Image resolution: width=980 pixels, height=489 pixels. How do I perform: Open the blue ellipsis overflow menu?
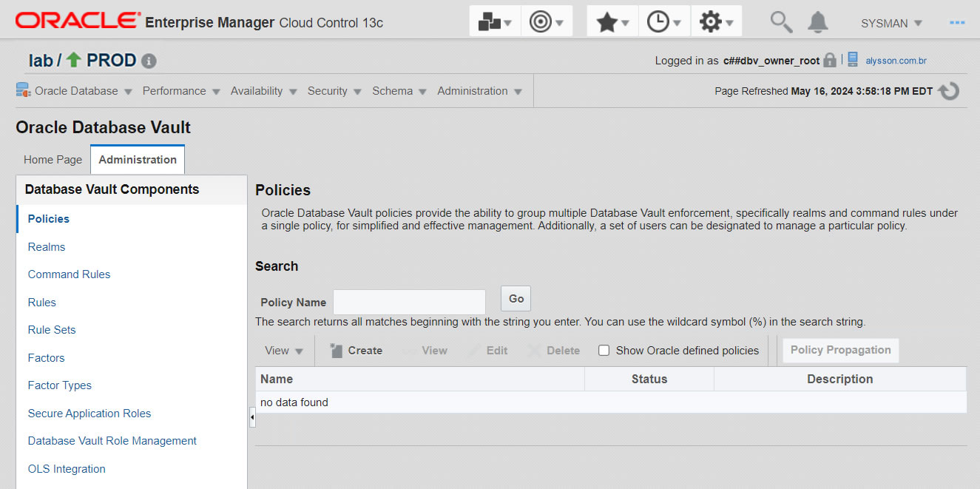point(957,23)
